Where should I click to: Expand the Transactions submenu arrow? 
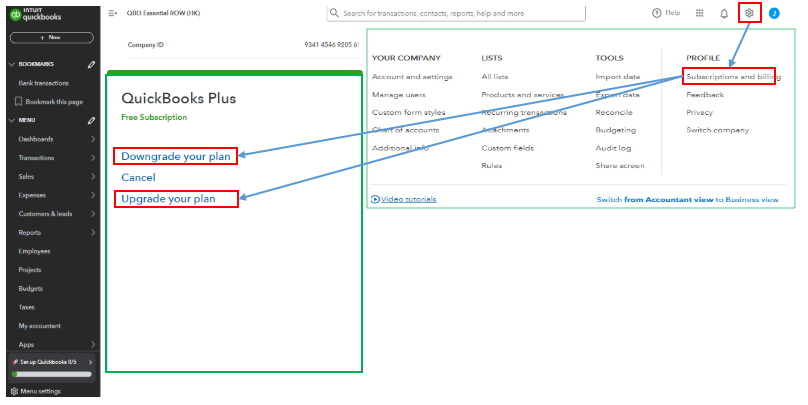coord(93,158)
